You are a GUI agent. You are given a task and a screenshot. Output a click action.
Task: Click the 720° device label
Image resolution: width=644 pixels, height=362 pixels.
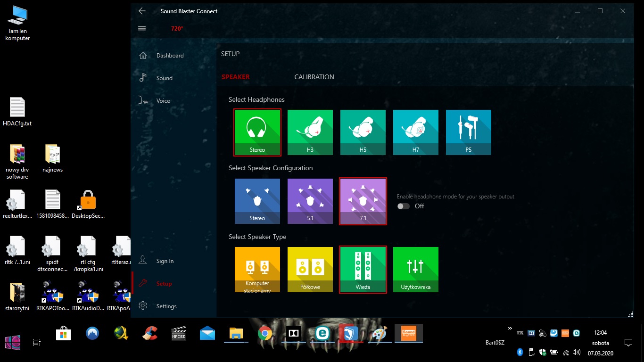coord(177,29)
